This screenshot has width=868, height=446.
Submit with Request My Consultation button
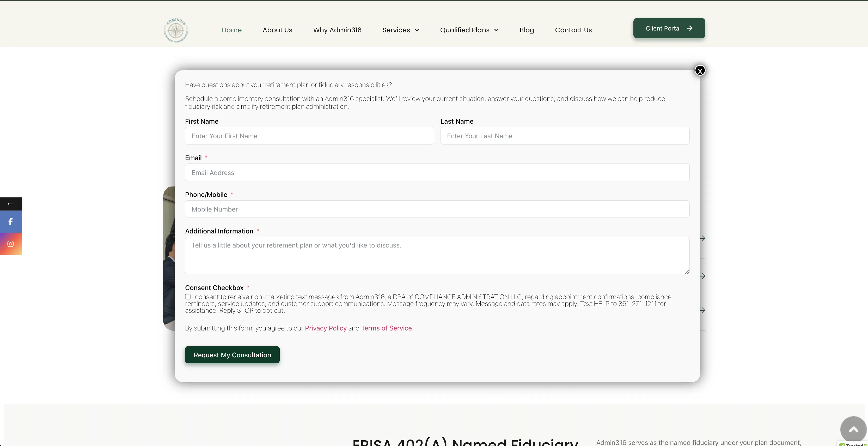pos(232,355)
